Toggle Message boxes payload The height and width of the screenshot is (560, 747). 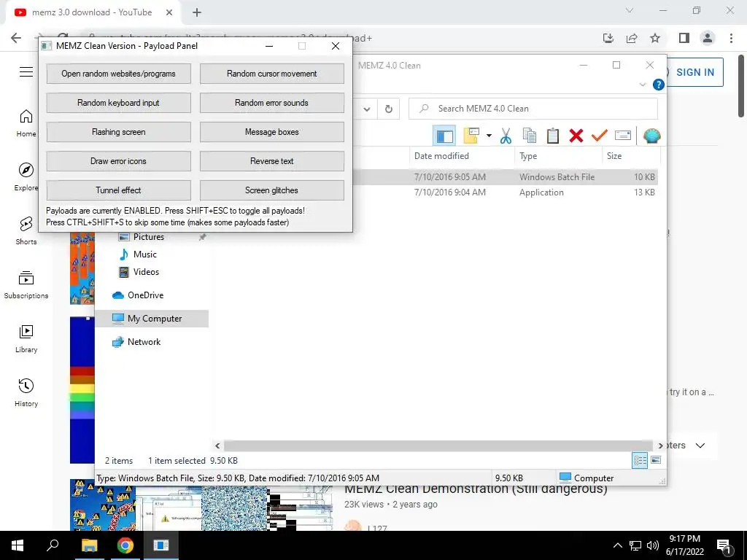(x=272, y=132)
